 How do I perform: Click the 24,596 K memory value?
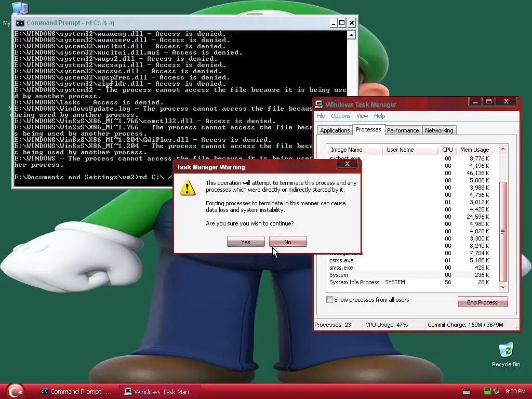(478, 217)
